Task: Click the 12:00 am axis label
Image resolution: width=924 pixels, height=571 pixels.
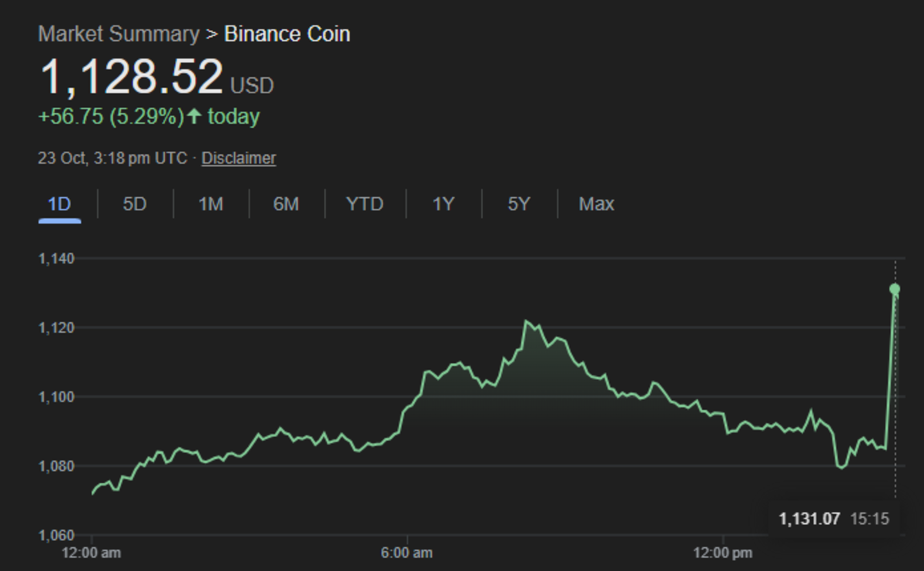Action: click(95, 553)
